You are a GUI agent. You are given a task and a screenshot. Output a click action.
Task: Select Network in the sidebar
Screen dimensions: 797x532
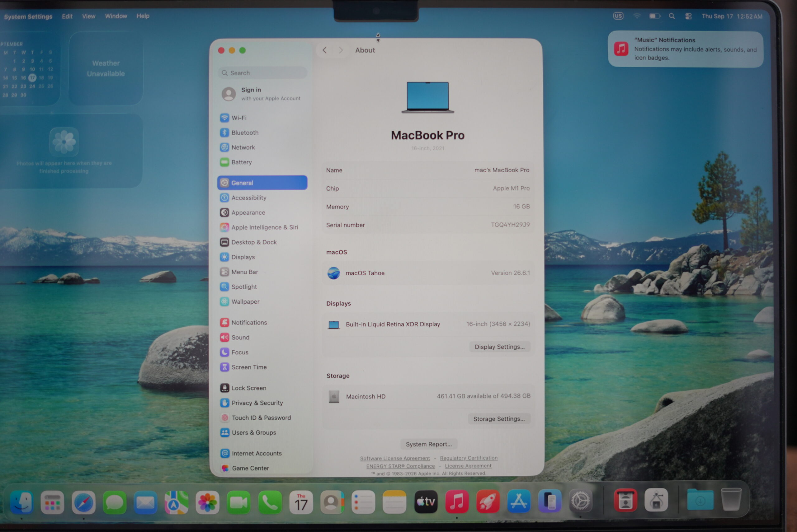(x=262, y=147)
